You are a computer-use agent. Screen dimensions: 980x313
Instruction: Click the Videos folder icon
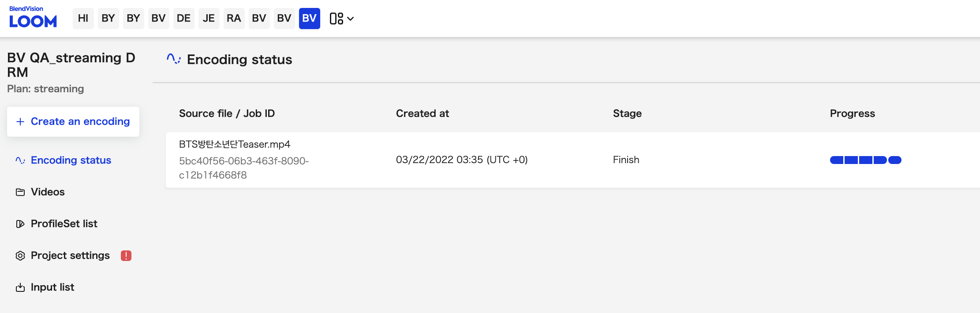(x=20, y=192)
